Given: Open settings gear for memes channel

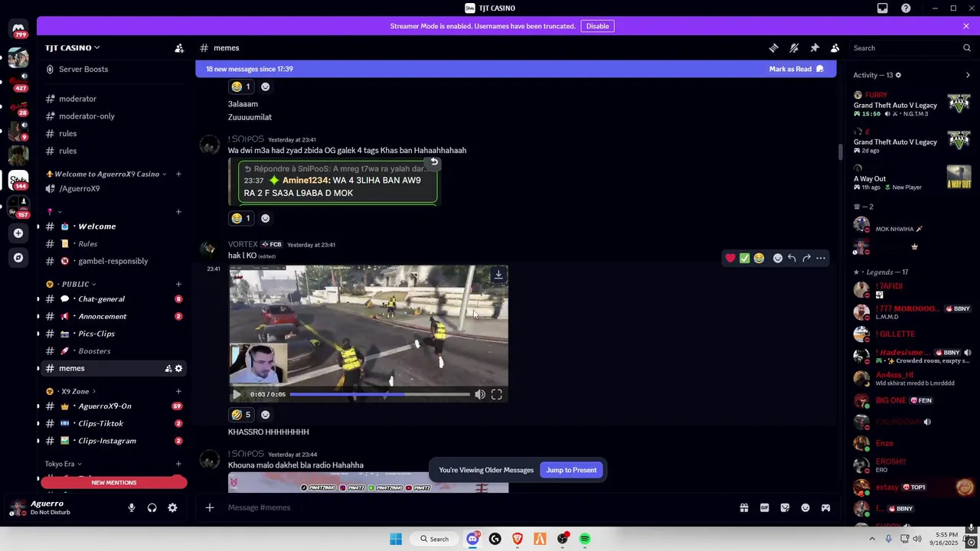Looking at the screenshot, I should 178,368.
